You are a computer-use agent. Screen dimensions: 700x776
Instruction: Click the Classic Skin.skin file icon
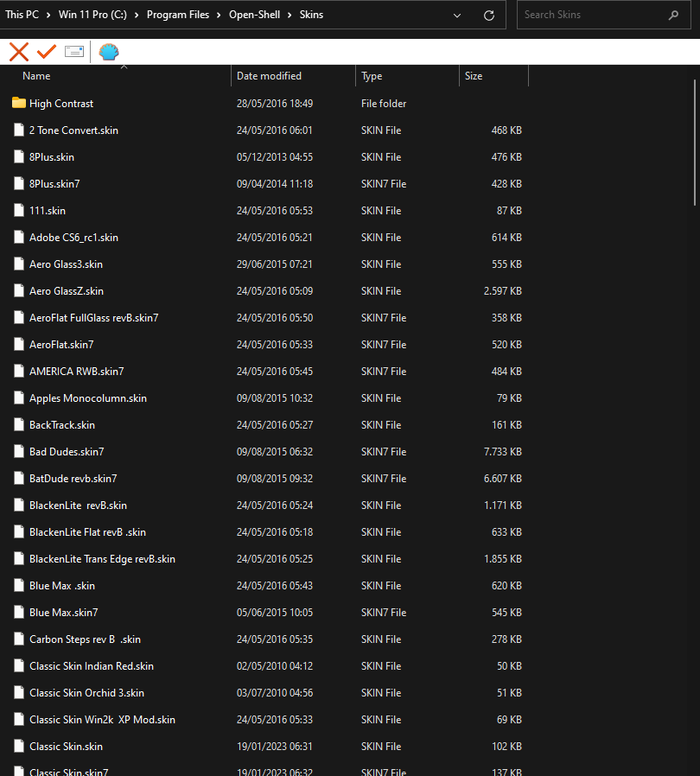point(18,746)
